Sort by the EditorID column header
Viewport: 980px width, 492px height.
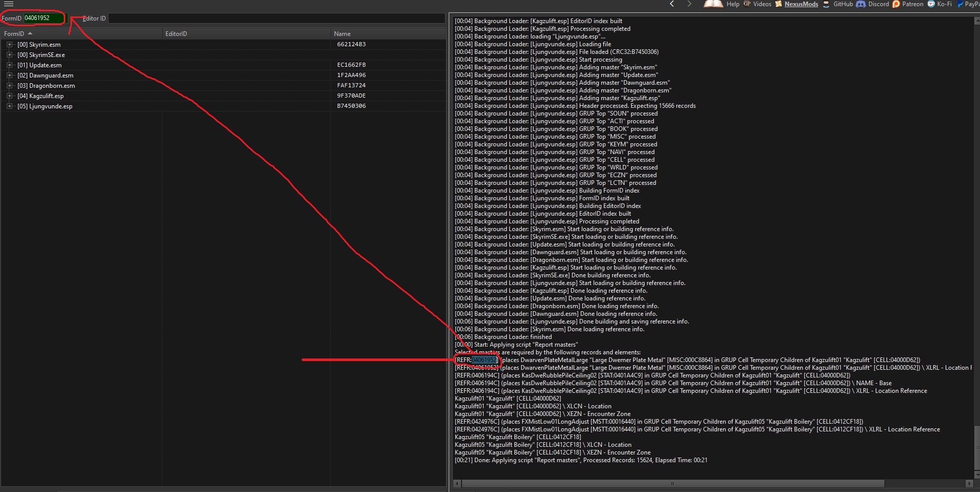pos(246,34)
